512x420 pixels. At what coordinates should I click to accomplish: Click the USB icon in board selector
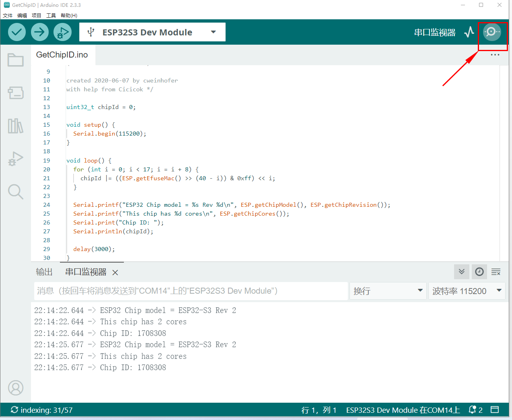[91, 32]
